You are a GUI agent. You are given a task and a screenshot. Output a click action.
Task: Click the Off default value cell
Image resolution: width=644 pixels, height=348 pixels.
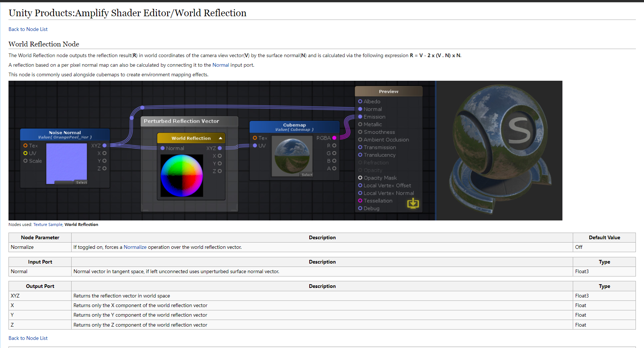click(605, 247)
